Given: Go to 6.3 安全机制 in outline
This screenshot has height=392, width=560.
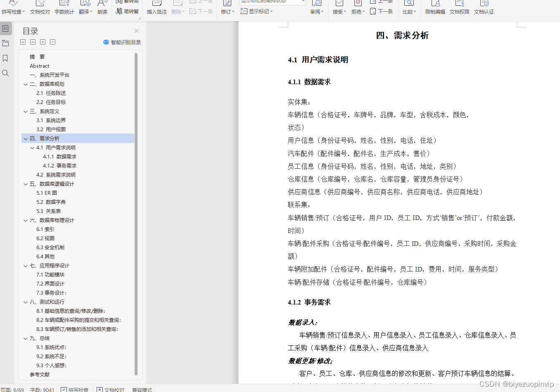Looking at the screenshot, I should click(50, 248).
